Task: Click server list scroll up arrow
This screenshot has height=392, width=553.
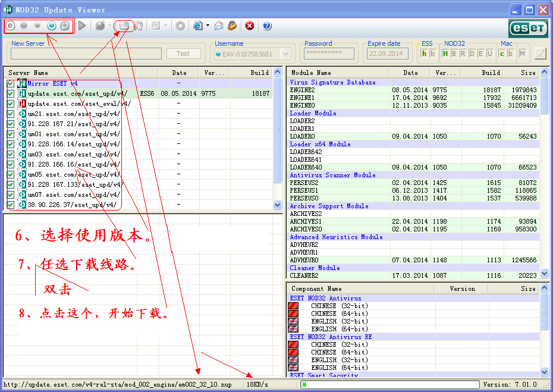Action: pos(278,72)
